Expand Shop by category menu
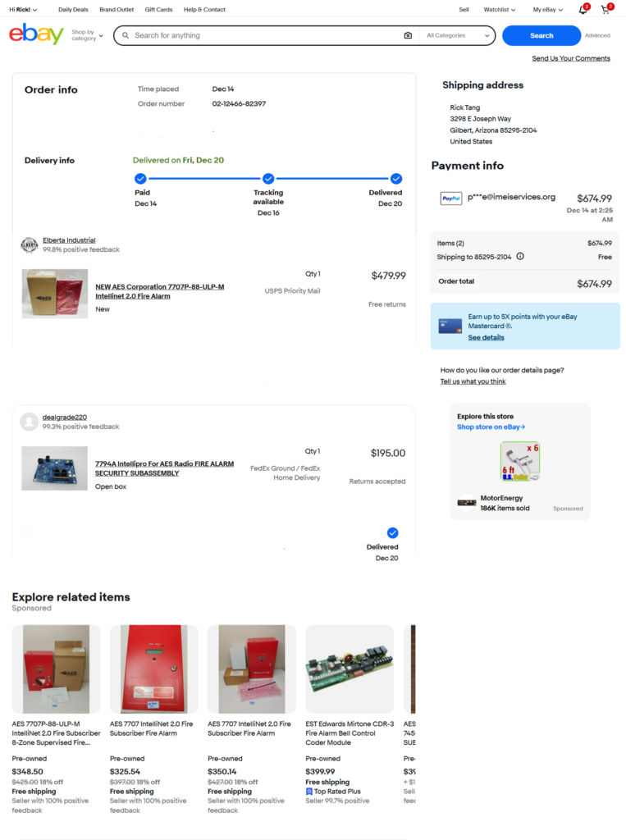Image resolution: width=626 pixels, height=840 pixels. pyautogui.click(x=87, y=35)
